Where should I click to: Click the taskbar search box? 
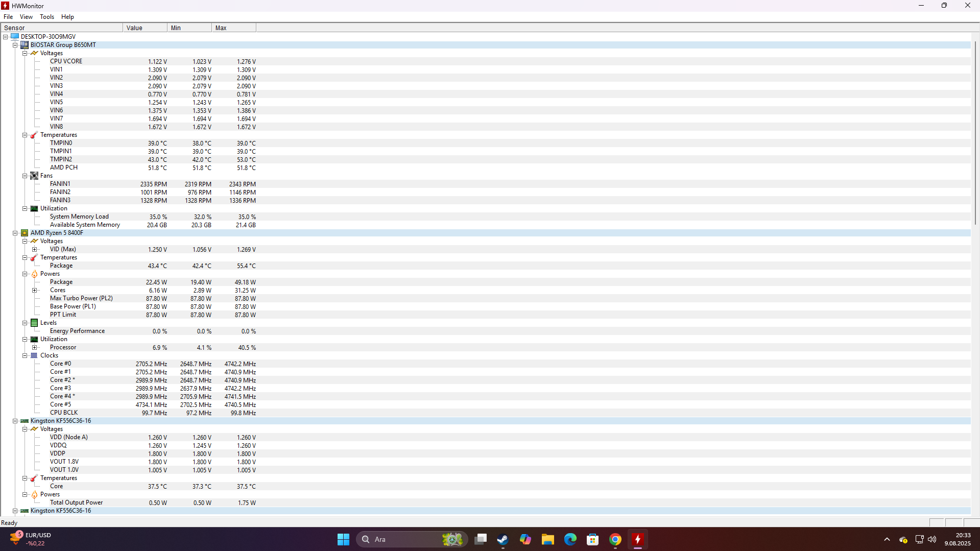412,539
